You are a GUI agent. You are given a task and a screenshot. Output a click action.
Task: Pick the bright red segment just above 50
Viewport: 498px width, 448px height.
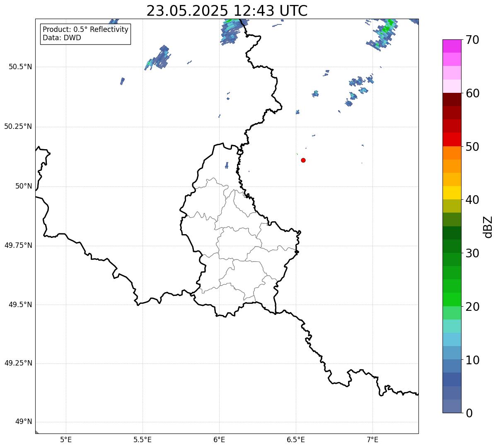point(452,139)
